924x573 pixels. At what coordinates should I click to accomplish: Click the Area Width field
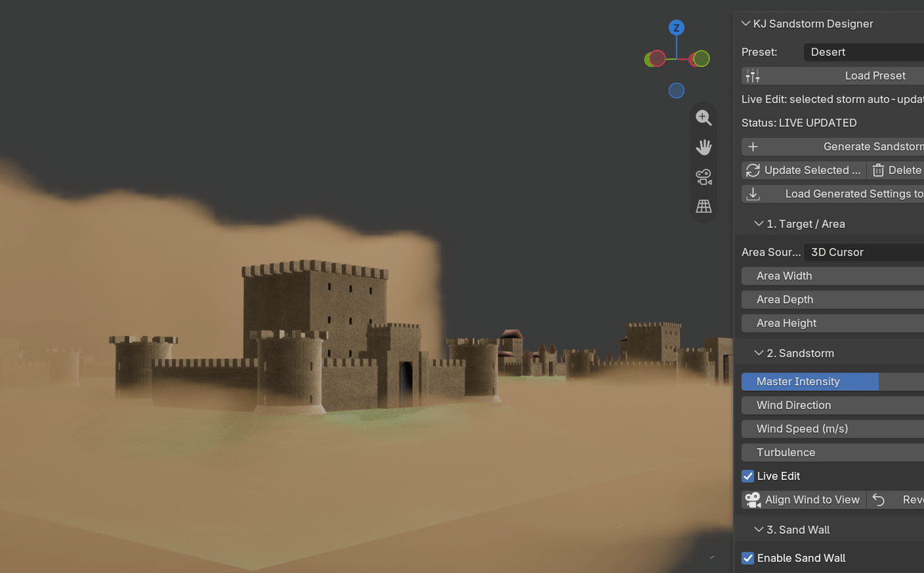832,276
